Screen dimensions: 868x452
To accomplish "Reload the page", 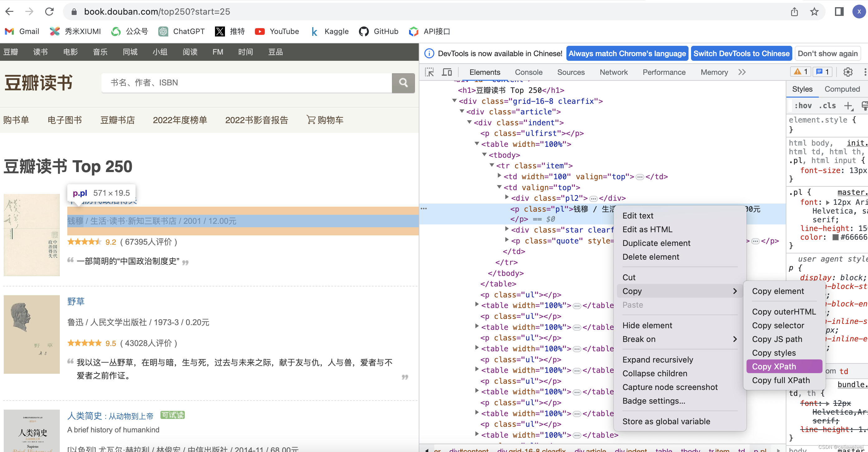I will [x=50, y=12].
